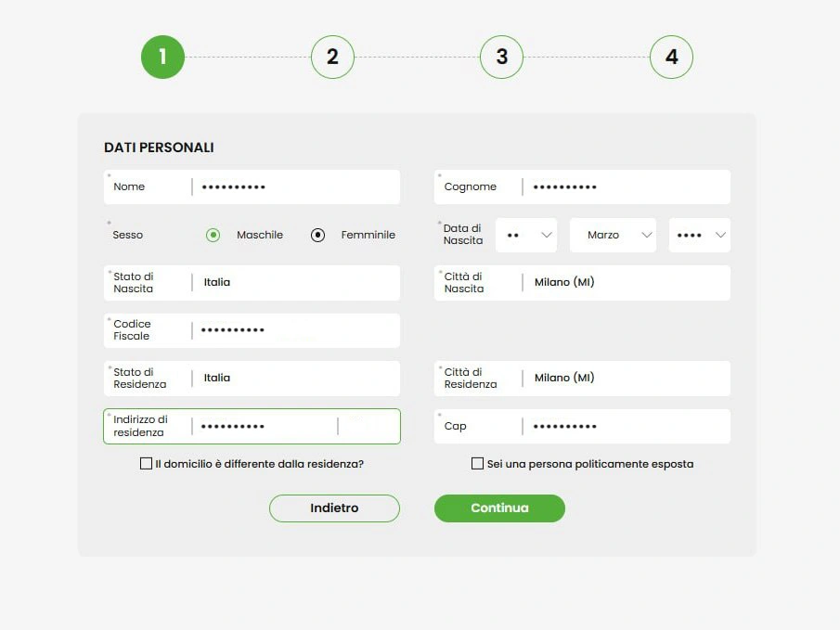Expand the Marzo month dropdown
Viewport: 840px width, 630px height.
tap(613, 235)
